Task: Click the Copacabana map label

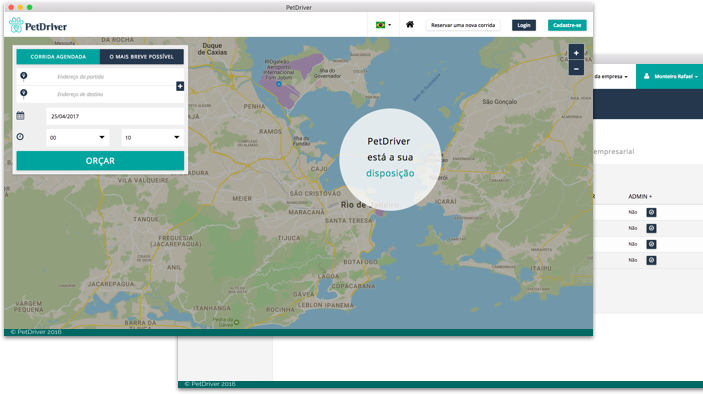Action: click(x=353, y=286)
